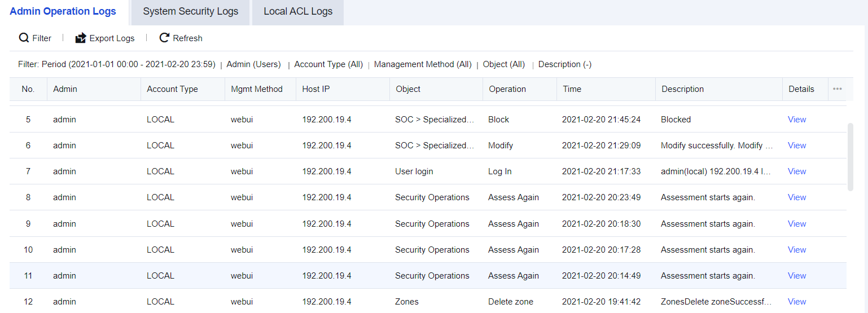Image resolution: width=868 pixels, height=313 pixels.
Task: Select the Zones delete log row
Action: point(406,302)
